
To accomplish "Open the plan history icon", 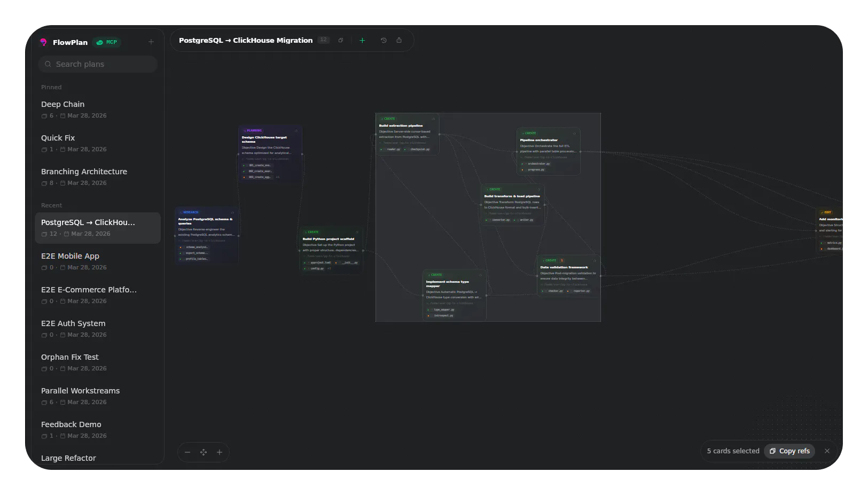I will (x=384, y=40).
